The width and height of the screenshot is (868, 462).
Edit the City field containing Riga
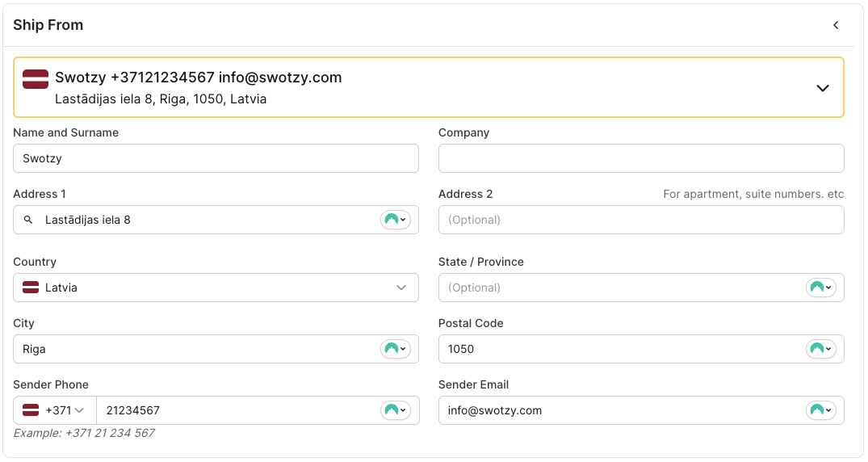point(194,349)
